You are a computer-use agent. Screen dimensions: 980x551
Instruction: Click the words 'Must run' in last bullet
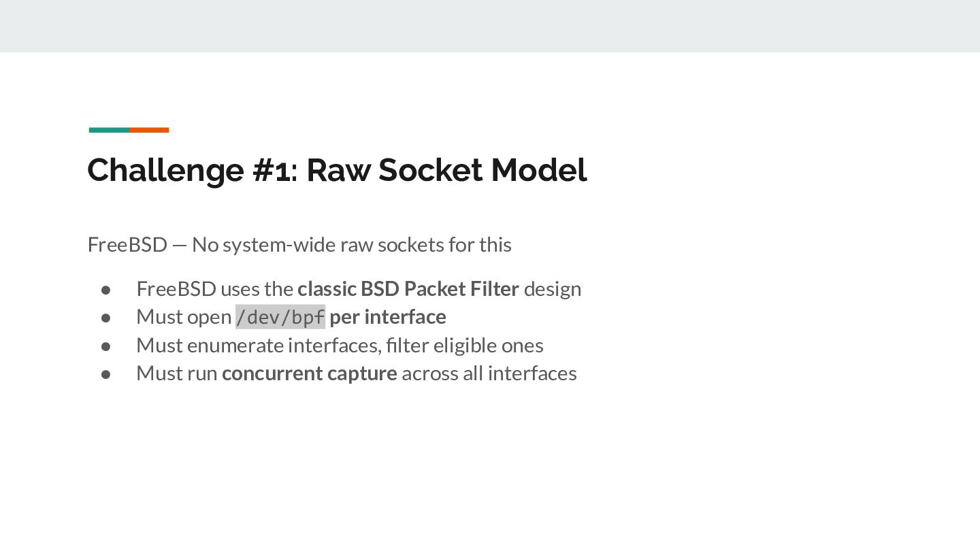(x=177, y=373)
